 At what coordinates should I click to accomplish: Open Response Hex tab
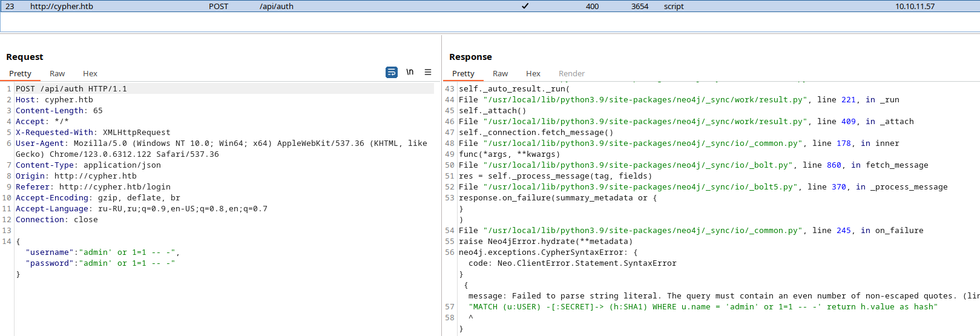click(x=533, y=73)
